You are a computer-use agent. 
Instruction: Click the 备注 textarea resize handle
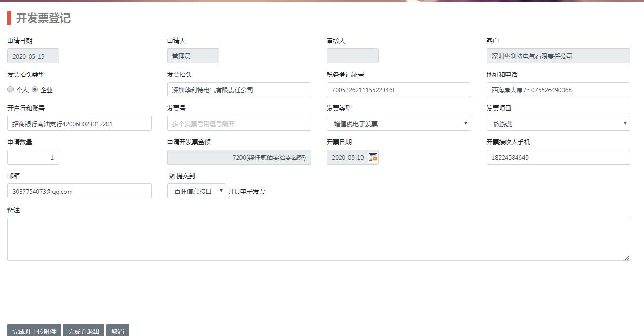pyautogui.click(x=627, y=258)
